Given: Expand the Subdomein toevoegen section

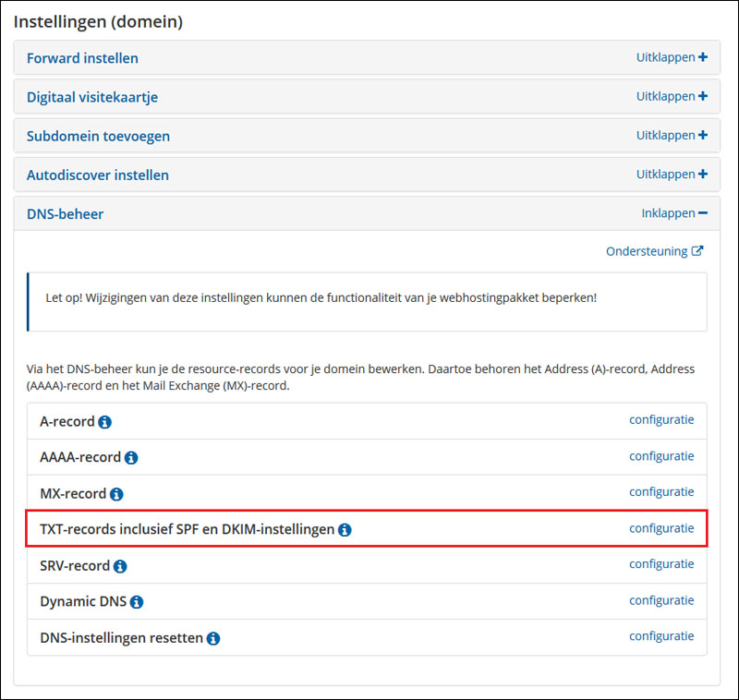Looking at the screenshot, I should pos(672,135).
